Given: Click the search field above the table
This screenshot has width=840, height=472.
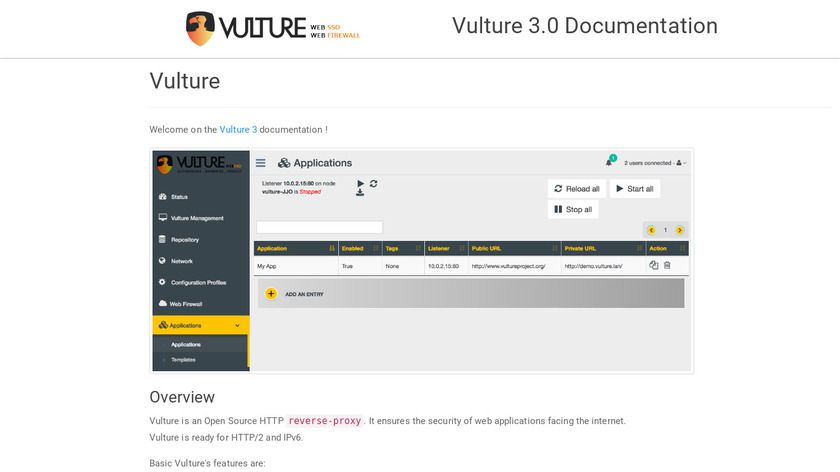Looking at the screenshot, I should pyautogui.click(x=319, y=227).
